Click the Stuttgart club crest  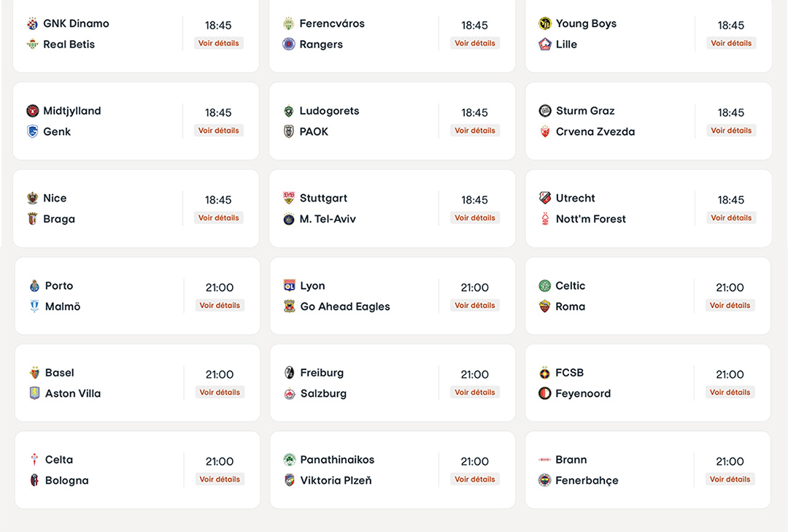click(x=289, y=198)
